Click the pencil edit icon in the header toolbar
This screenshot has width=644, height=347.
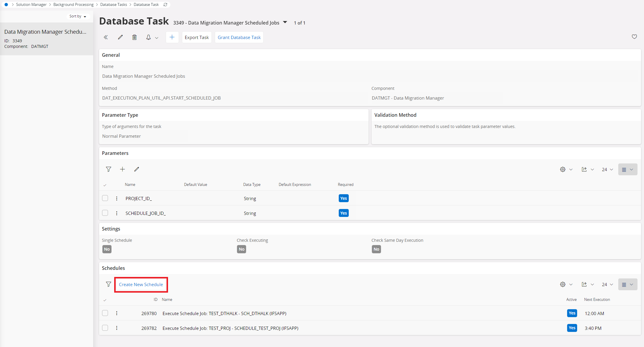(x=120, y=37)
